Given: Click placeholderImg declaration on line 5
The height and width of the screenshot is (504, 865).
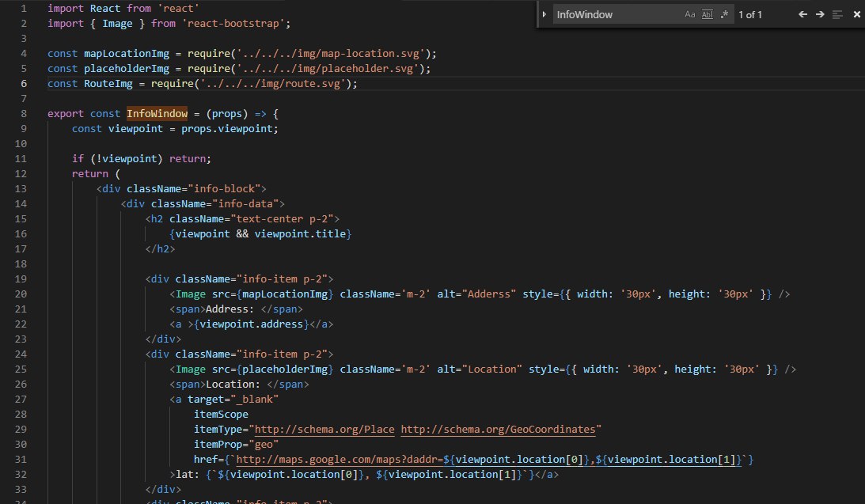Looking at the screenshot, I should point(127,68).
